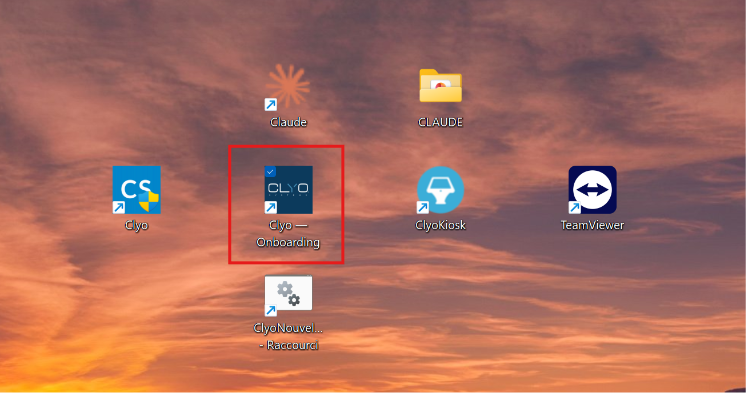Select the ClyoNouvel... - Raccourci gears icon
The height and width of the screenshot is (393, 746).
pyautogui.click(x=288, y=295)
